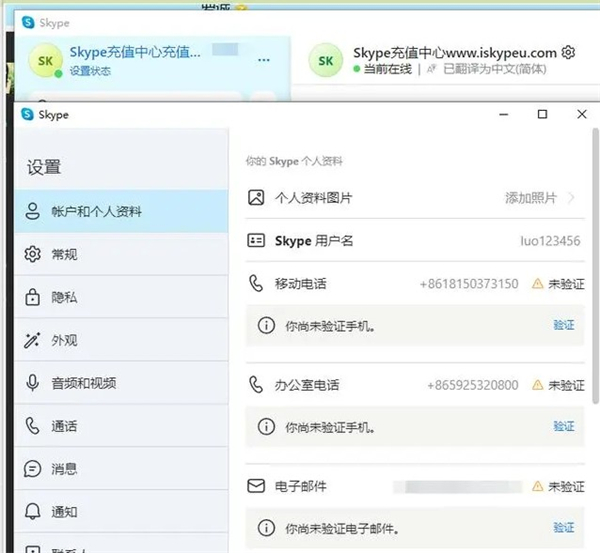Click the phone icon beside 移动电话
Viewport: 600px width, 553px height.
point(256,284)
